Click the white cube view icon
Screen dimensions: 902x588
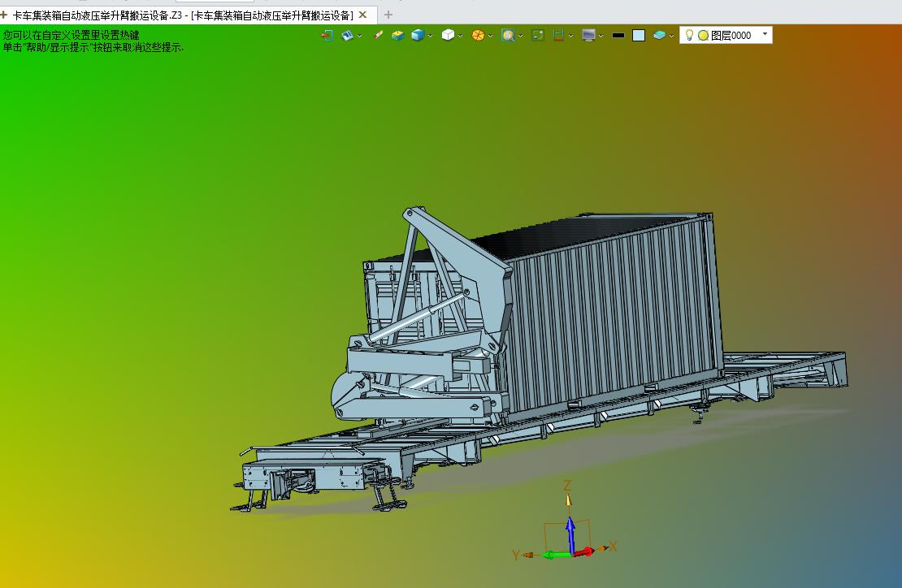coord(448,35)
